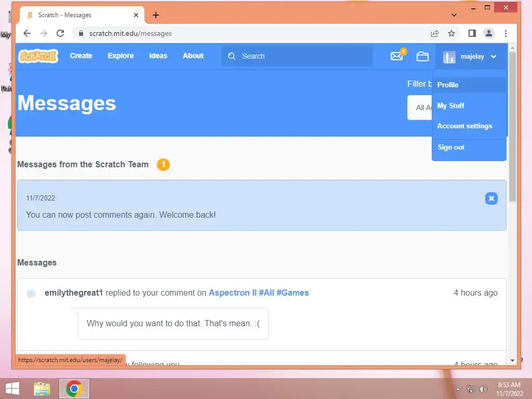Click the volume speaker tray icon
Image resolution: width=532 pixels, height=399 pixels.
483,389
